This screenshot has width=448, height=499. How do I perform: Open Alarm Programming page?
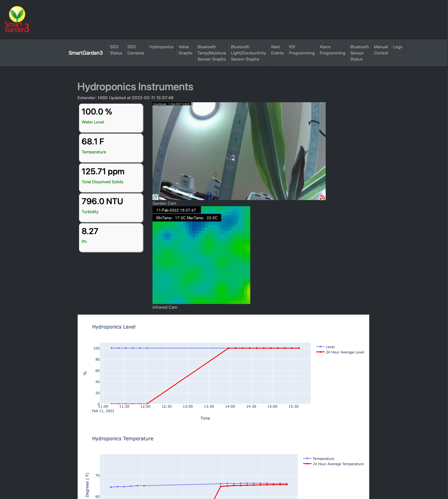pyautogui.click(x=332, y=50)
